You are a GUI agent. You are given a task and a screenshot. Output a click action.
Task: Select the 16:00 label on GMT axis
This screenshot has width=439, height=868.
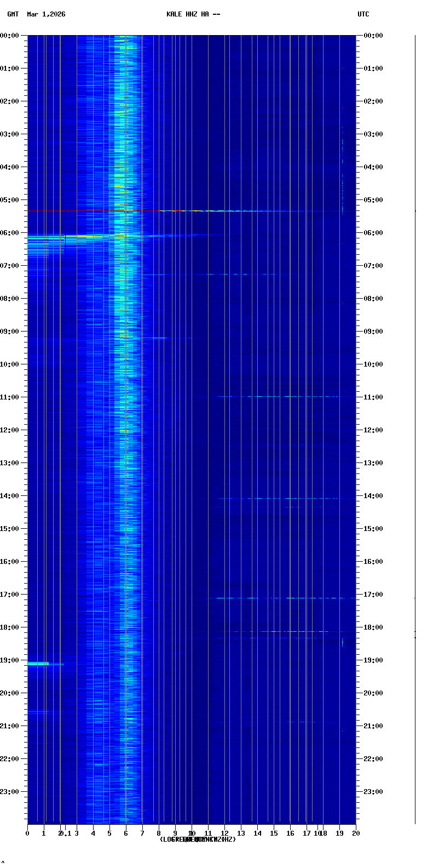(10, 562)
